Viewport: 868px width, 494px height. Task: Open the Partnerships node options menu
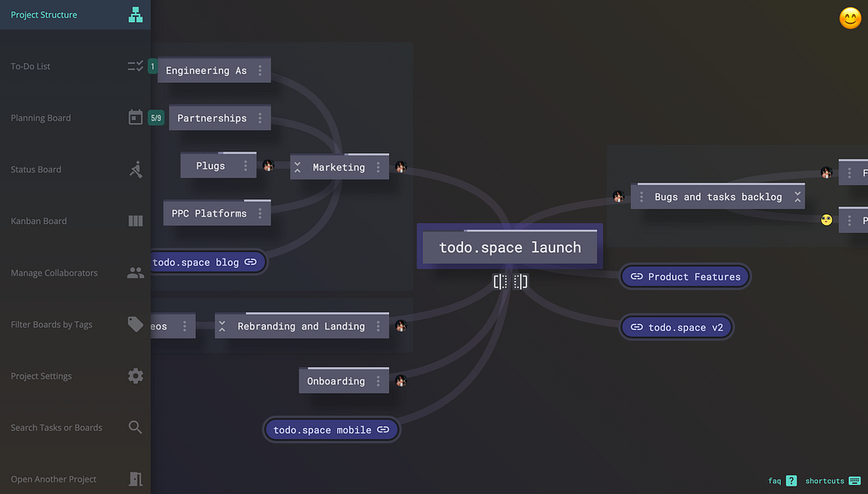260,118
